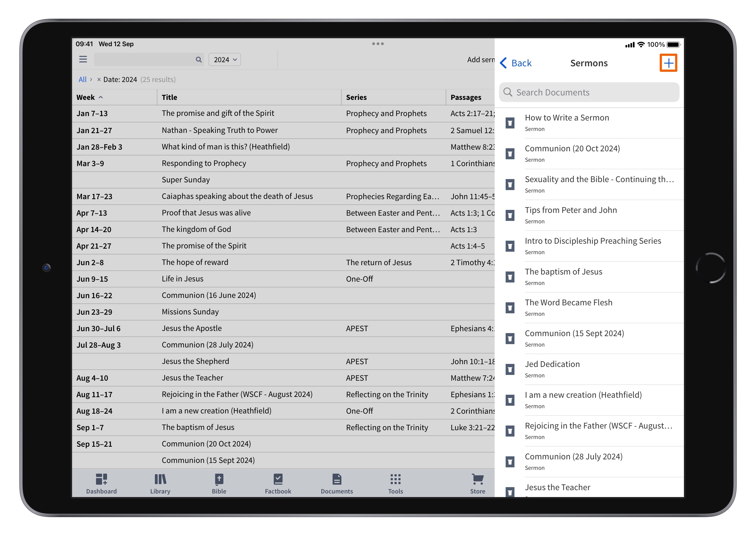Select The promise and gift of the Spirit
Viewport: 756px width, 535px height.
pyautogui.click(x=218, y=113)
